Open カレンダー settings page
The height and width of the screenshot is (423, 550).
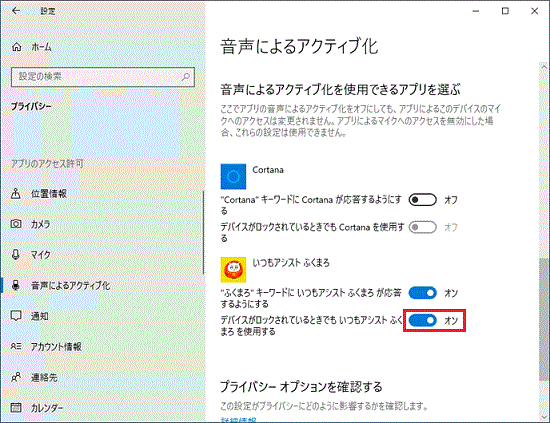point(47,408)
